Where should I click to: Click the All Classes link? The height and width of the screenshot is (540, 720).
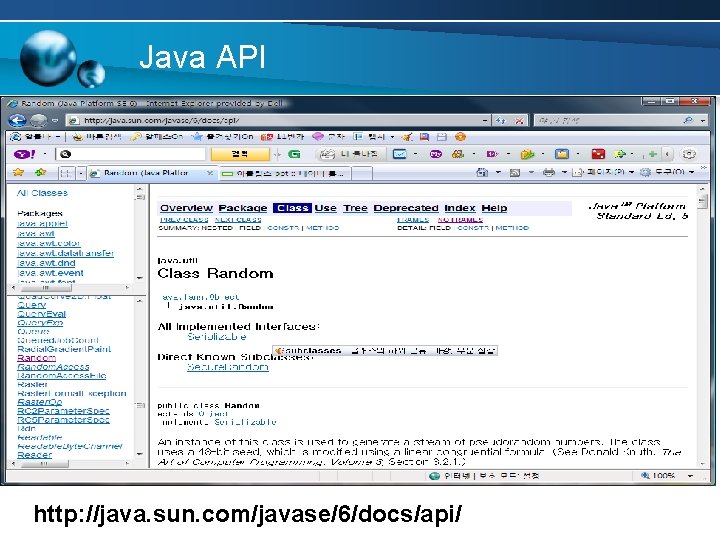click(42, 193)
